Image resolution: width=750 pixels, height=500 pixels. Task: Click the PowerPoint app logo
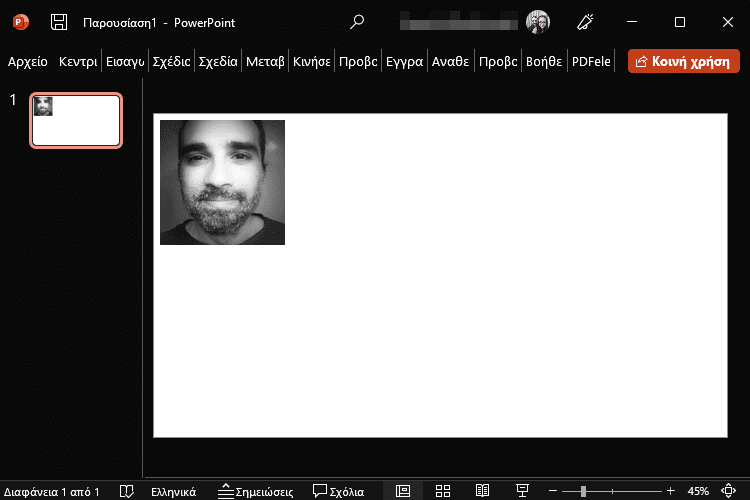tap(21, 22)
